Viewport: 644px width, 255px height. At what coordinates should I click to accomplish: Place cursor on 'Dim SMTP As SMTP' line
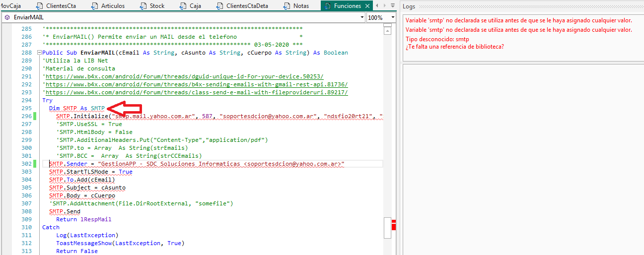tap(77, 108)
